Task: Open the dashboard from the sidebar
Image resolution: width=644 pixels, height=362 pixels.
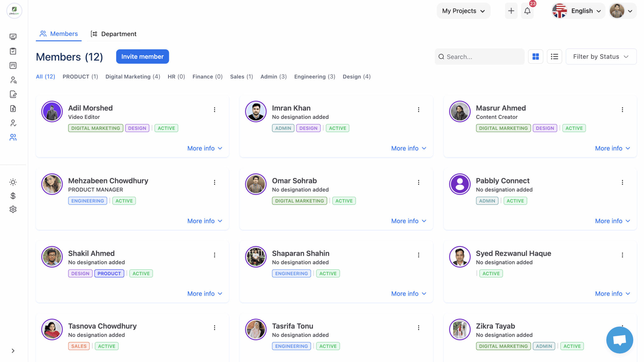Action: pyautogui.click(x=13, y=36)
